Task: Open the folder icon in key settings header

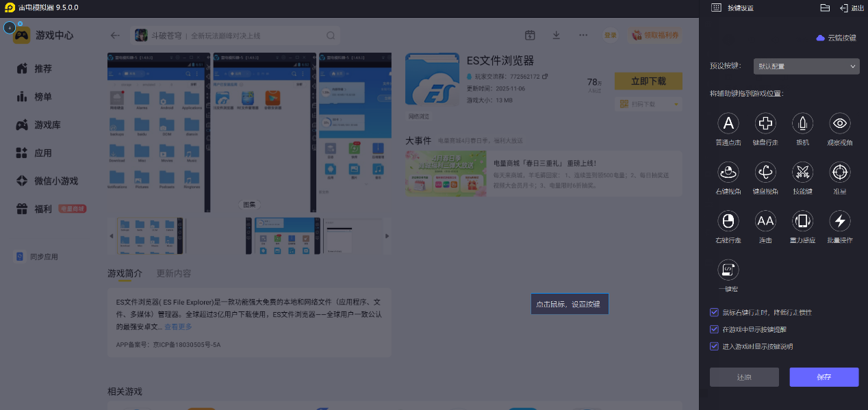Action: click(x=825, y=8)
